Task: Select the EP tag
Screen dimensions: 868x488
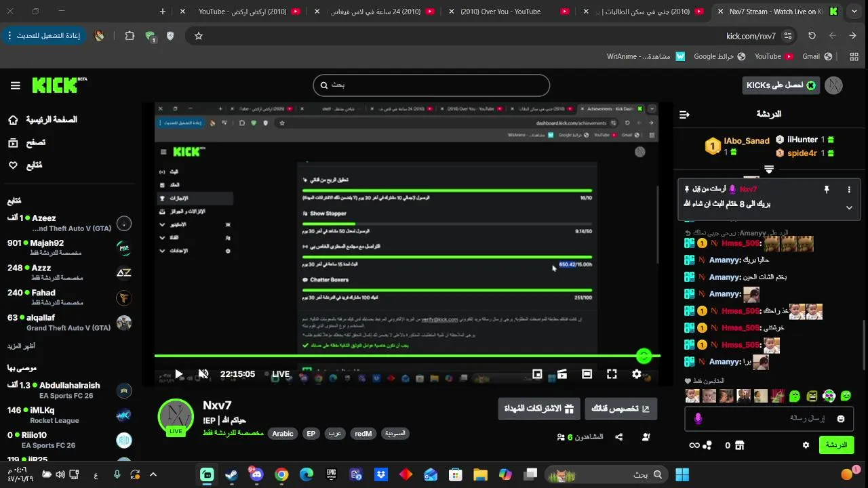Action: [x=311, y=434]
